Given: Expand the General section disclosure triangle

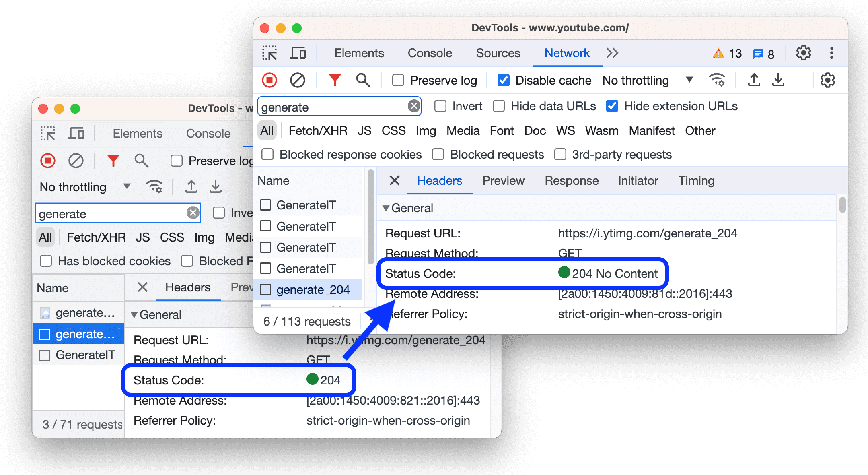Looking at the screenshot, I should [387, 207].
